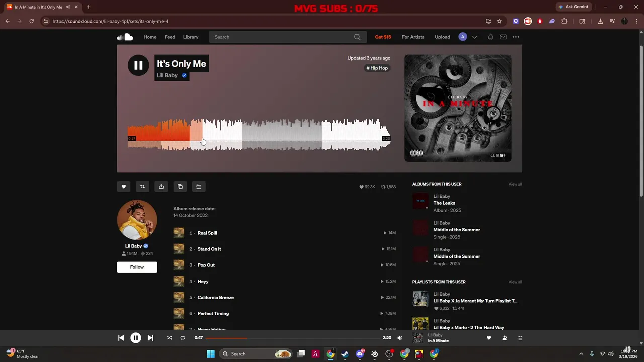
Task: Open Lil Baby x Marlo 2 The Hard Way
Action: point(469,327)
